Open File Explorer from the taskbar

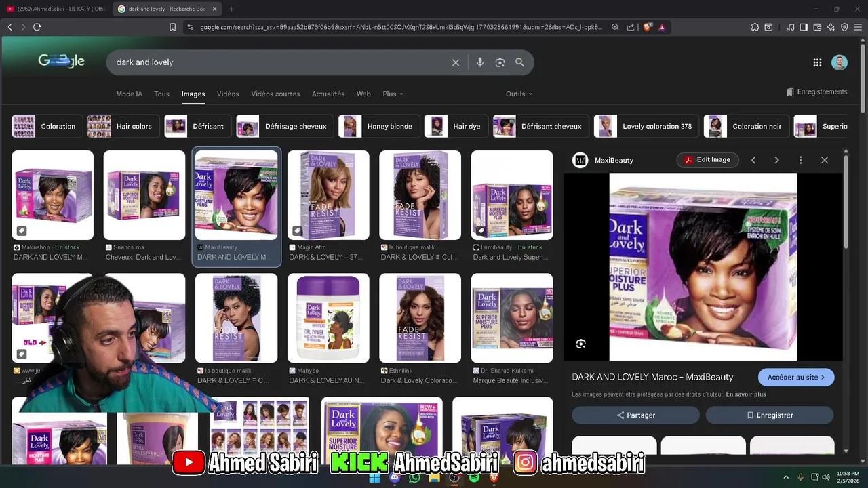point(434,477)
